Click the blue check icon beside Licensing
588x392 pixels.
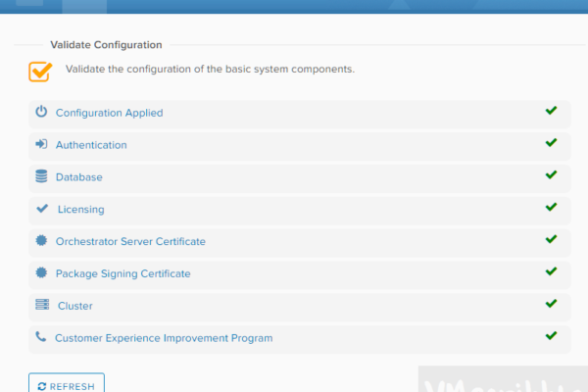pyautogui.click(x=41, y=209)
